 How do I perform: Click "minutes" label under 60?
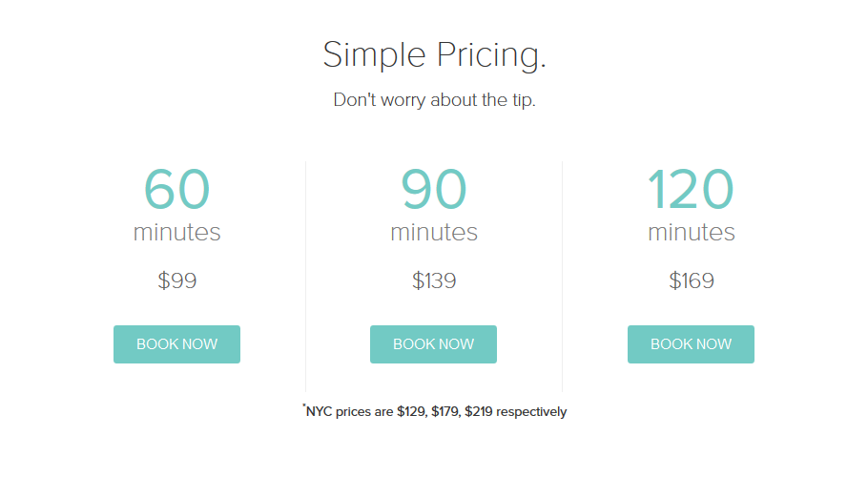pos(176,233)
